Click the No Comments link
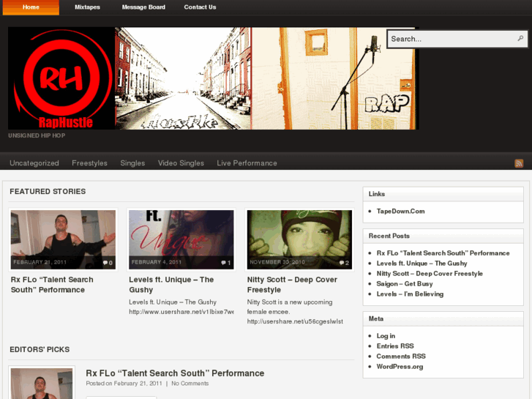 (190, 384)
